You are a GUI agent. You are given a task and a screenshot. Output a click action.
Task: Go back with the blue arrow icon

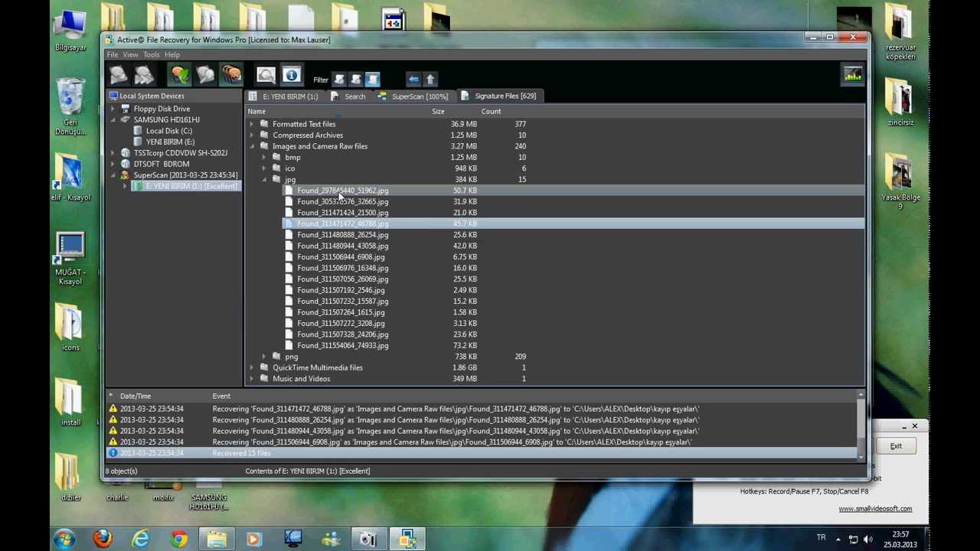pyautogui.click(x=413, y=80)
